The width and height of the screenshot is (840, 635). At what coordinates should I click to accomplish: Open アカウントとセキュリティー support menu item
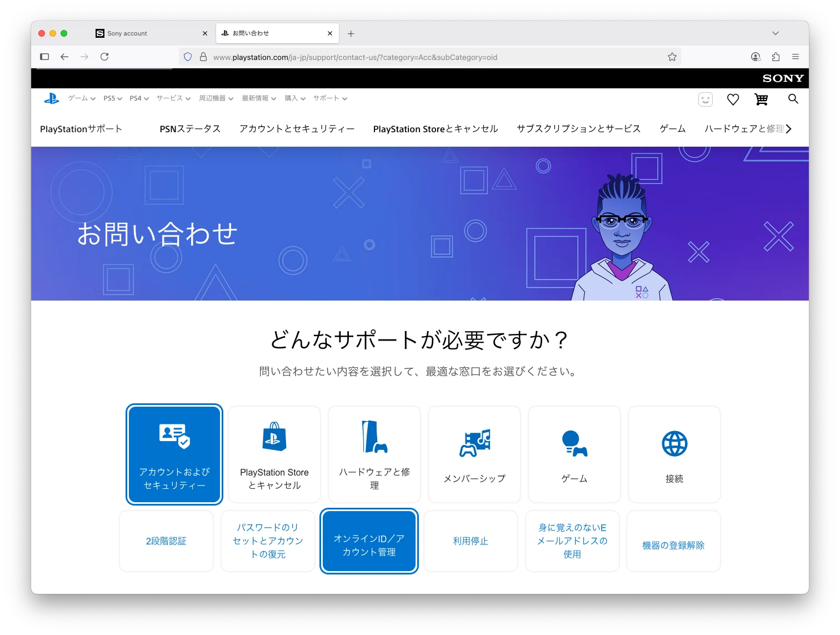(x=297, y=129)
